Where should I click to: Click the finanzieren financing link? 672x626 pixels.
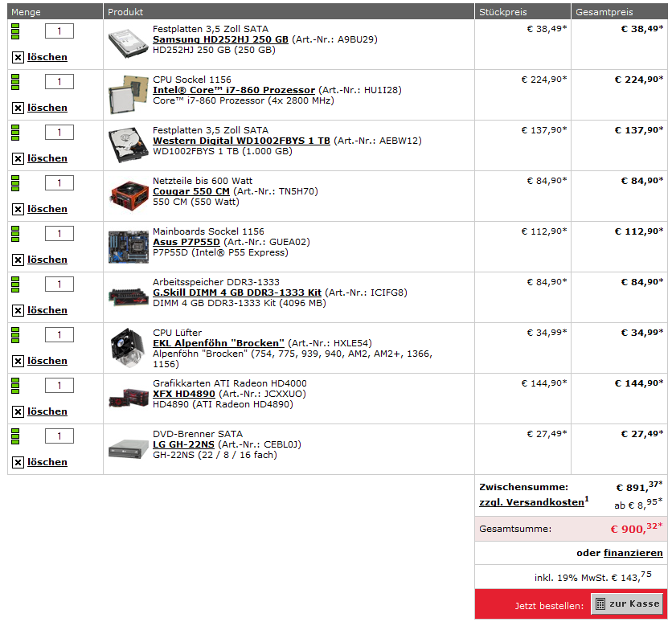(x=633, y=553)
